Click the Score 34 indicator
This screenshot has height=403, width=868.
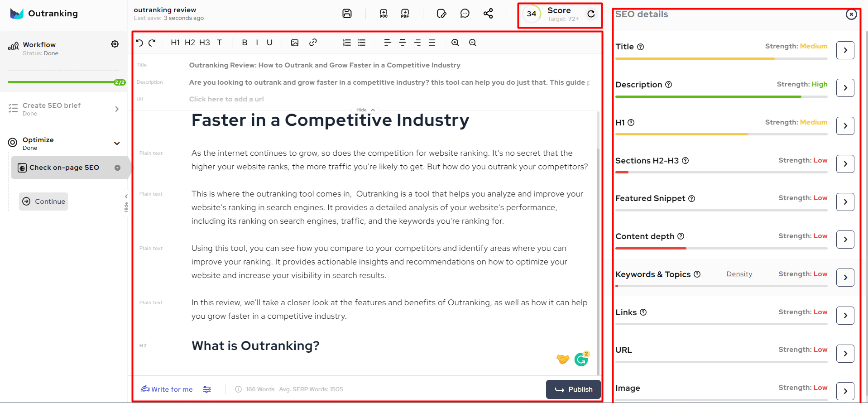pyautogui.click(x=532, y=14)
